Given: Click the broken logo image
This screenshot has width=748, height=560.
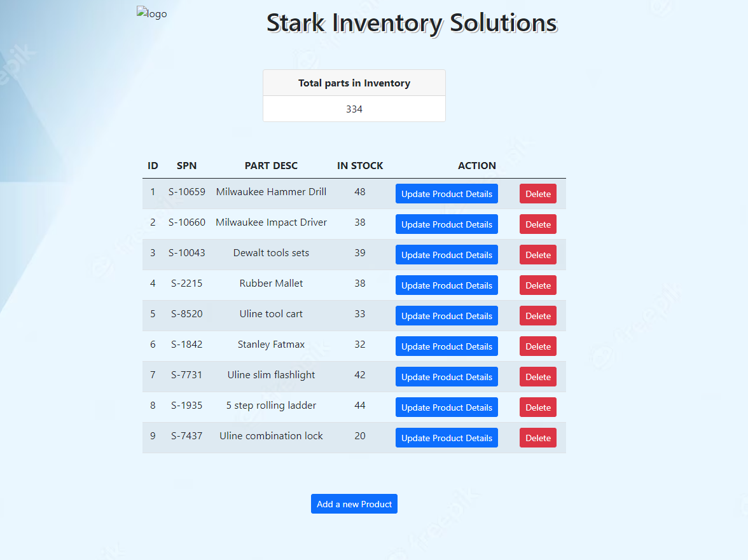Looking at the screenshot, I should 151,13.
